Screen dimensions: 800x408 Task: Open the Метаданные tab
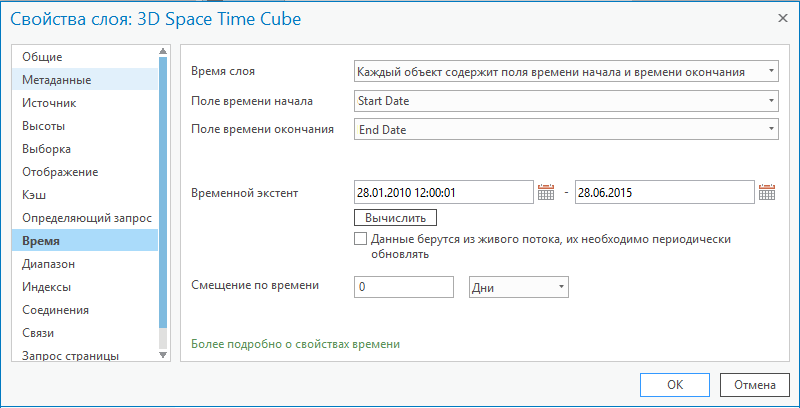57,80
